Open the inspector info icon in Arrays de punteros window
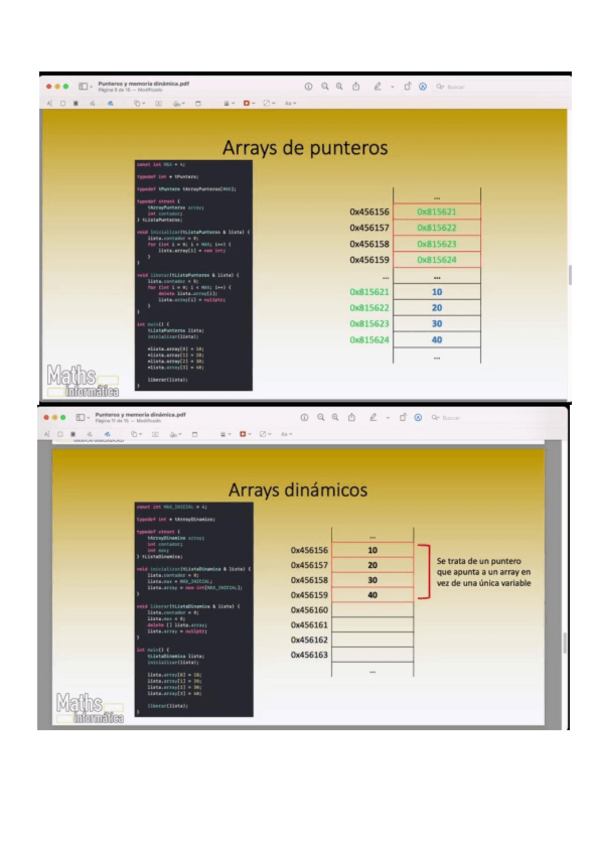599x848 pixels. pyautogui.click(x=308, y=87)
